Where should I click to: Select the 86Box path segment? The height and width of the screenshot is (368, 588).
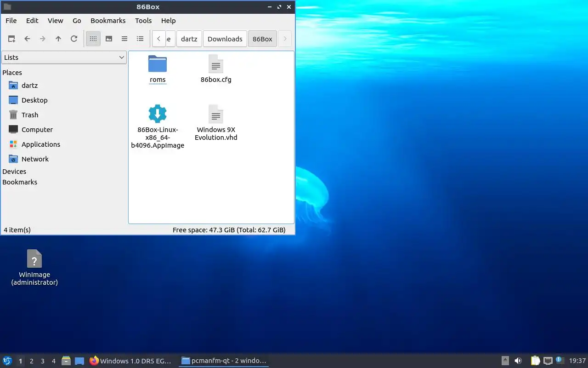click(x=263, y=39)
